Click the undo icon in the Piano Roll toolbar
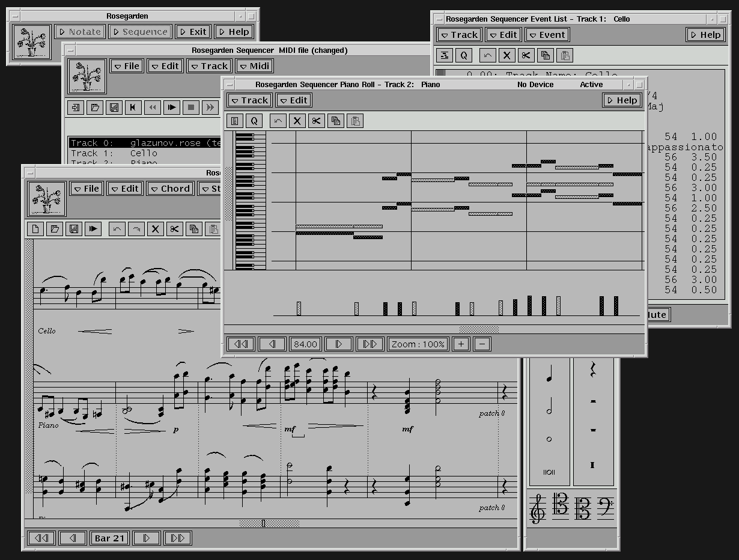The height and width of the screenshot is (560, 739). [278, 121]
